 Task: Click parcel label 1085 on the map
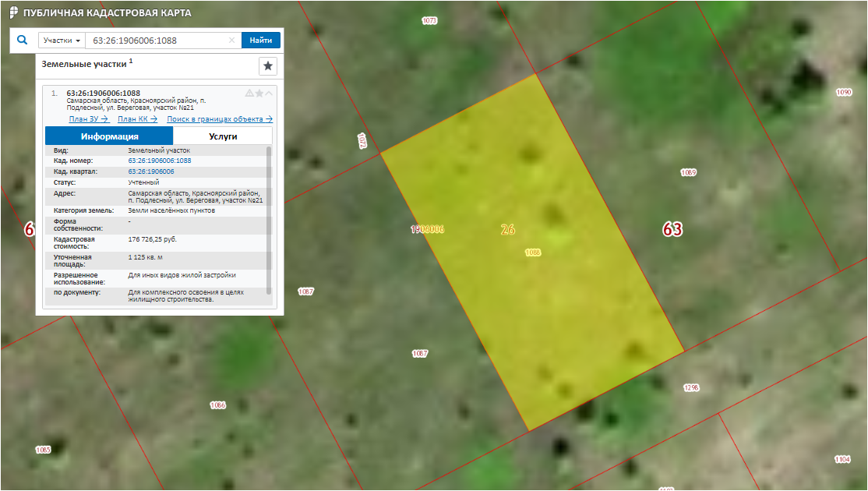tap(43, 450)
